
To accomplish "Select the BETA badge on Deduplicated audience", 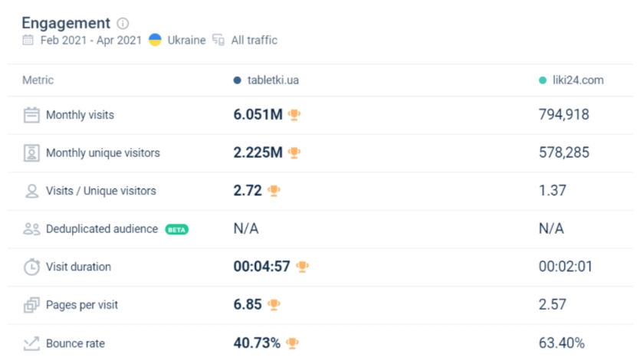I will pyautogui.click(x=176, y=229).
